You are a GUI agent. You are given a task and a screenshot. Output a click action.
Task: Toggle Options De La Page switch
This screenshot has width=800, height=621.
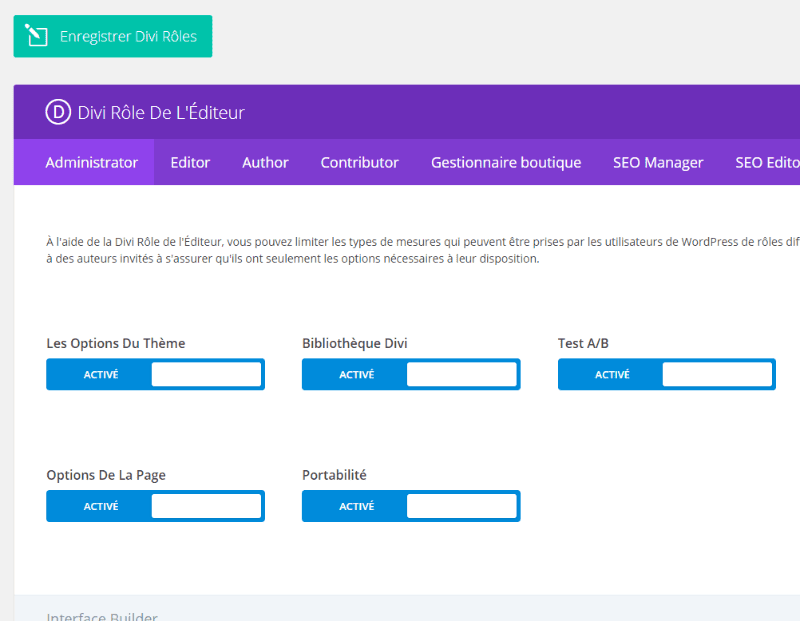tap(155, 506)
